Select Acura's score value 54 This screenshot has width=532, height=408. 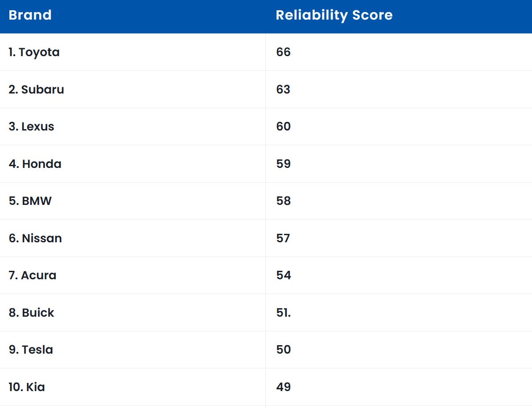[283, 275]
